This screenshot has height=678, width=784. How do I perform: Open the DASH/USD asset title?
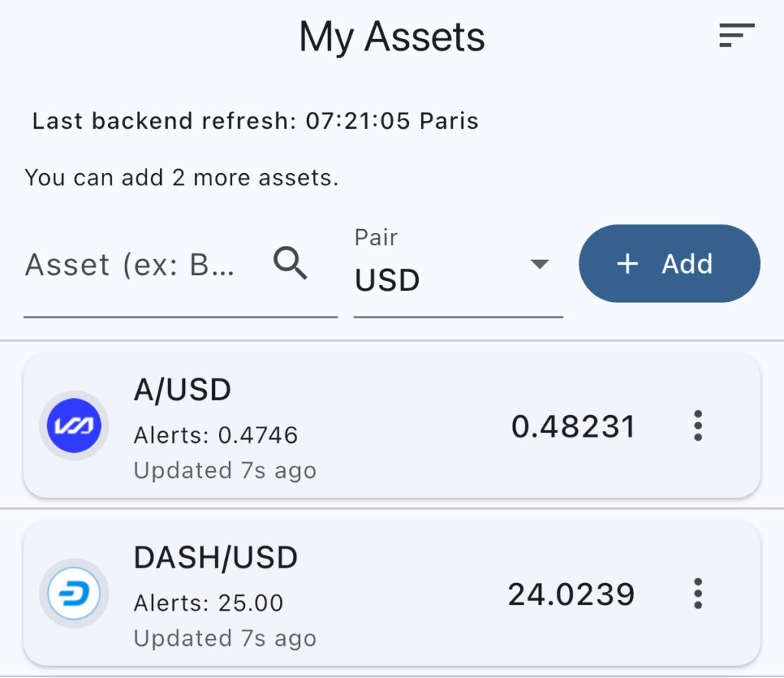pos(215,558)
